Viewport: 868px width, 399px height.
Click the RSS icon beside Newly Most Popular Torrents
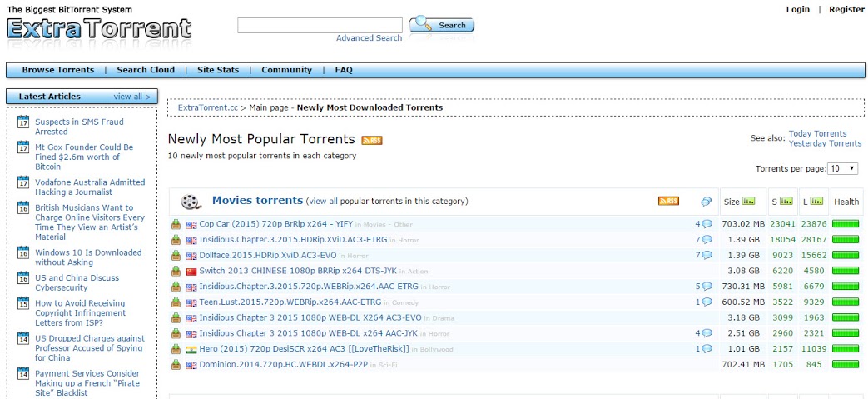(x=372, y=140)
